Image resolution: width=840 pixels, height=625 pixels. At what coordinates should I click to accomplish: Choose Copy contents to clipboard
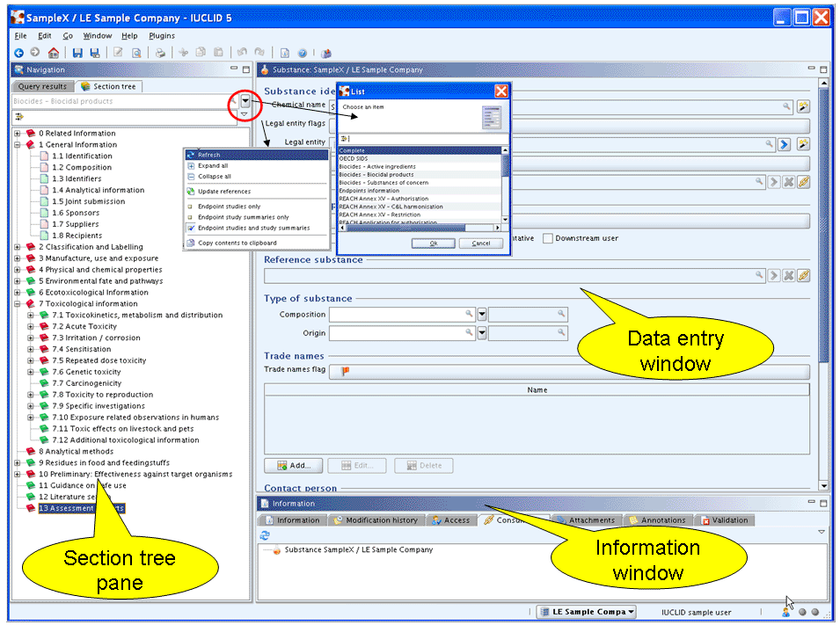click(x=237, y=243)
